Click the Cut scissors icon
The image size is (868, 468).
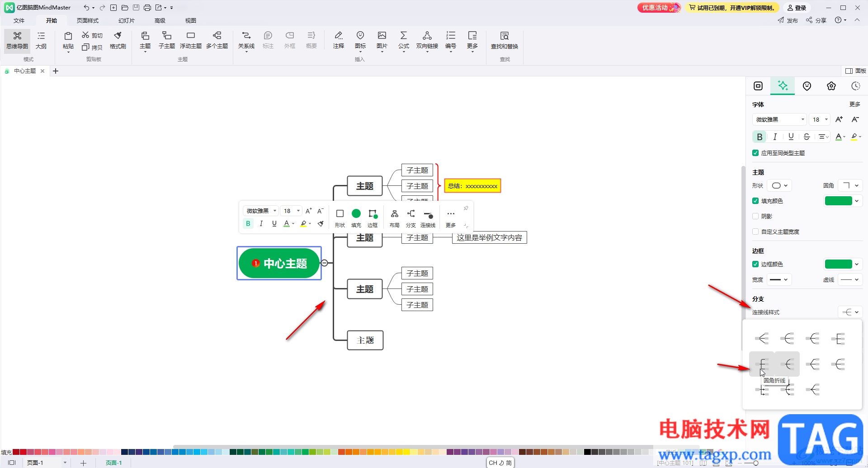[x=85, y=35]
